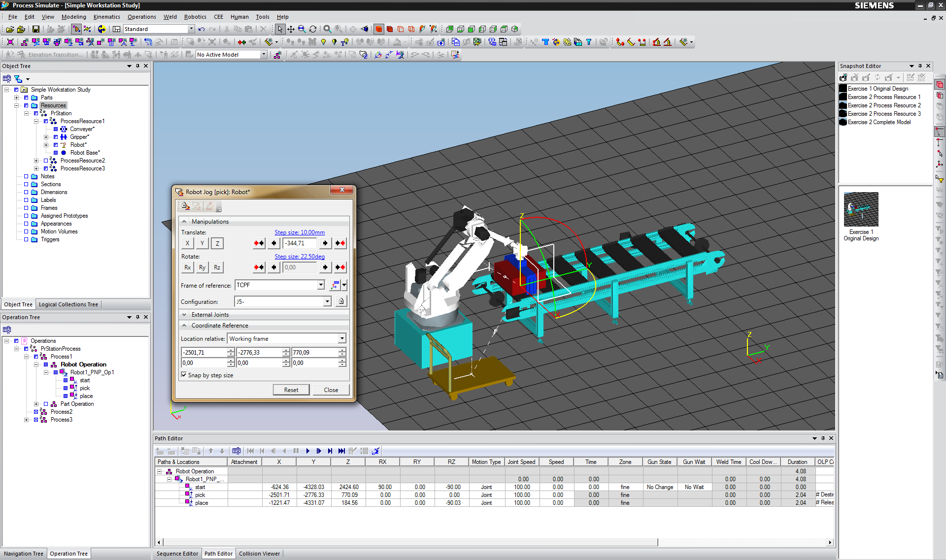Image resolution: width=946 pixels, height=560 pixels.
Task: Select pick operation in Operation Tree
Action: tap(85, 388)
